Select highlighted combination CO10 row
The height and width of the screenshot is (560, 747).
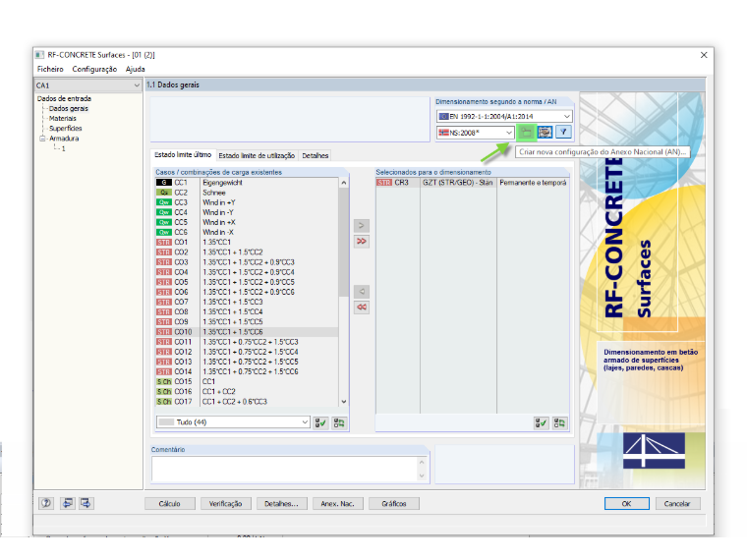pos(247,332)
